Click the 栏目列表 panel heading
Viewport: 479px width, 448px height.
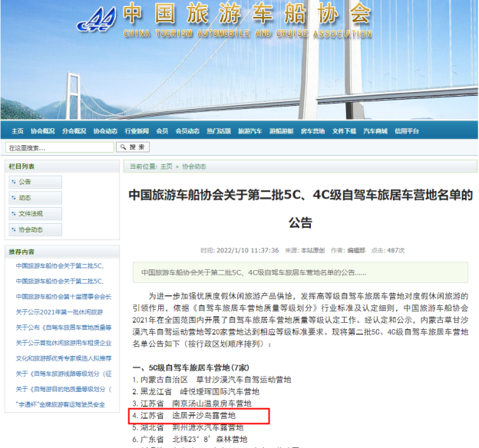click(x=21, y=166)
